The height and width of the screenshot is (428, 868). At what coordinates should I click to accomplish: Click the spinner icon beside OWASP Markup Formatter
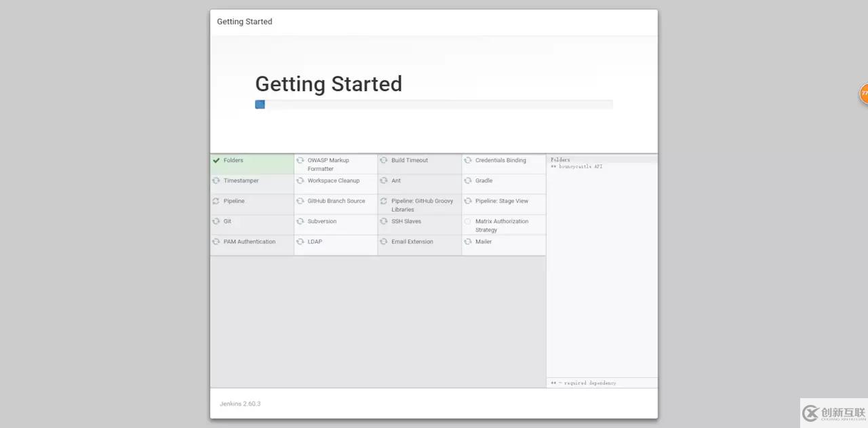[300, 161]
